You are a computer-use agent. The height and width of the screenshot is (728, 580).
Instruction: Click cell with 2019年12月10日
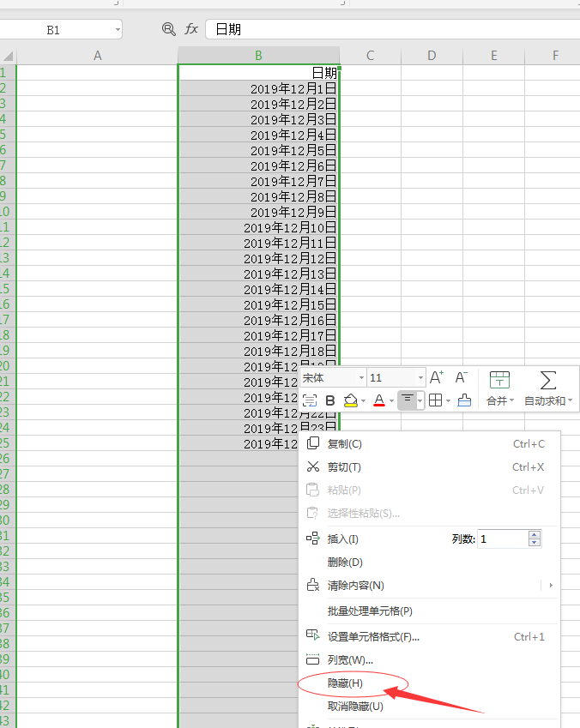[x=259, y=227]
